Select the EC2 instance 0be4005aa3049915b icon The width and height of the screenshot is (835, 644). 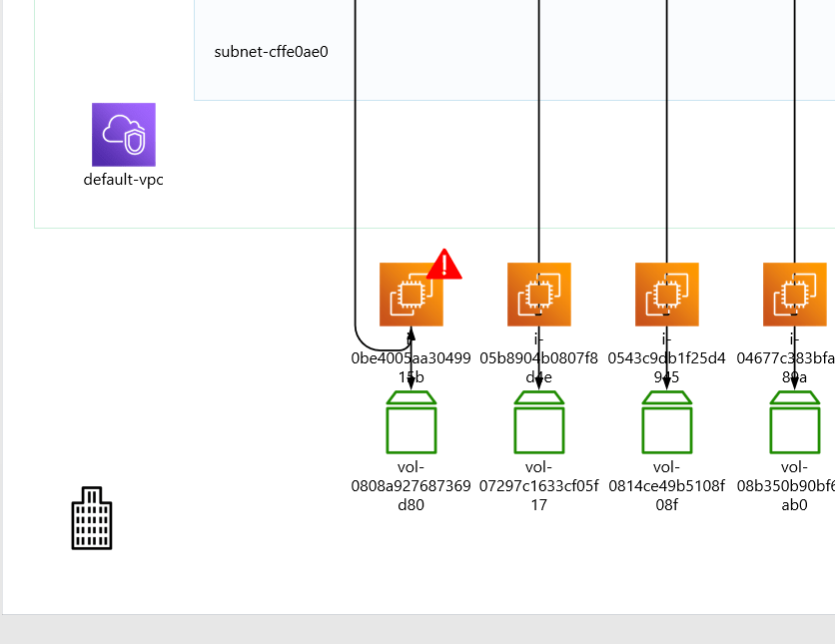(x=411, y=295)
